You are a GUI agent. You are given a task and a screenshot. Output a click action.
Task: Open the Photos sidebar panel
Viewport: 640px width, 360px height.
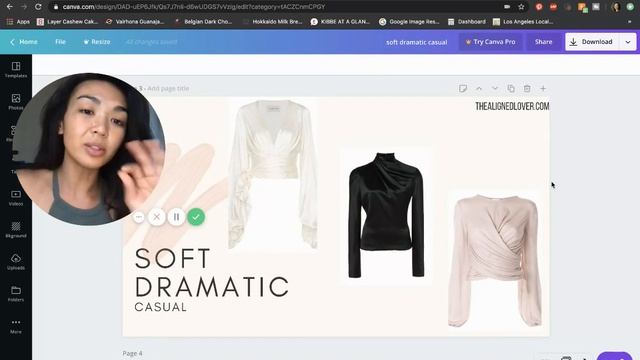pyautogui.click(x=16, y=102)
